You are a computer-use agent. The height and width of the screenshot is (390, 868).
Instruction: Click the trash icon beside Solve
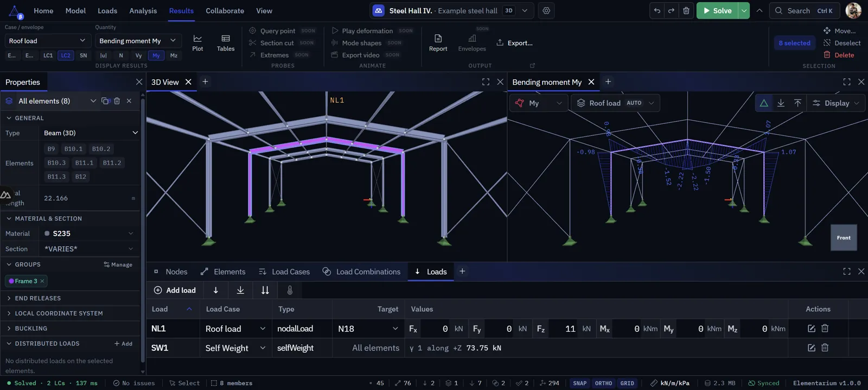click(686, 10)
